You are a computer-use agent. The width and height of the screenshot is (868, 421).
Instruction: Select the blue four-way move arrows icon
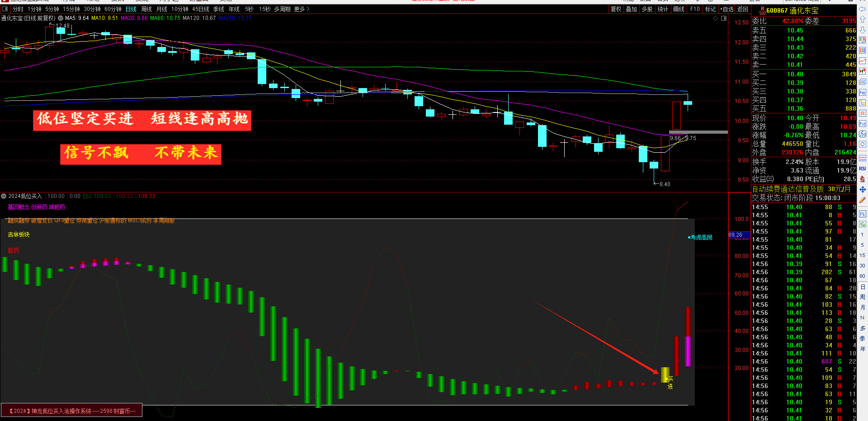(863, 189)
